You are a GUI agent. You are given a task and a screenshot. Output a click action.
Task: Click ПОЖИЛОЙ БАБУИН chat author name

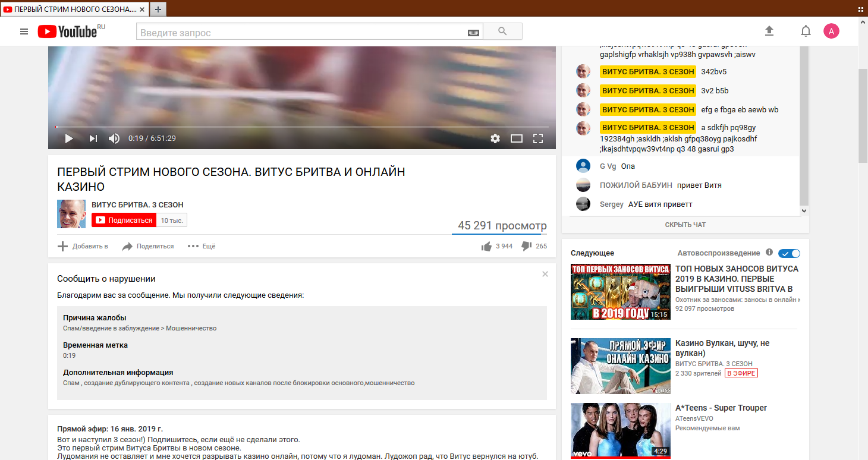click(636, 185)
